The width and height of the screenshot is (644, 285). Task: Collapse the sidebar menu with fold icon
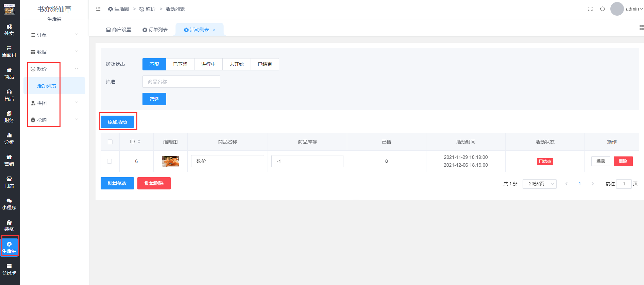tap(98, 9)
